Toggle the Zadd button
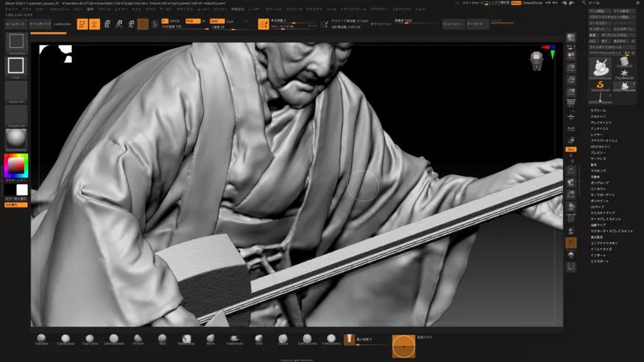Viewport: 644px width, 362px height. [217, 21]
